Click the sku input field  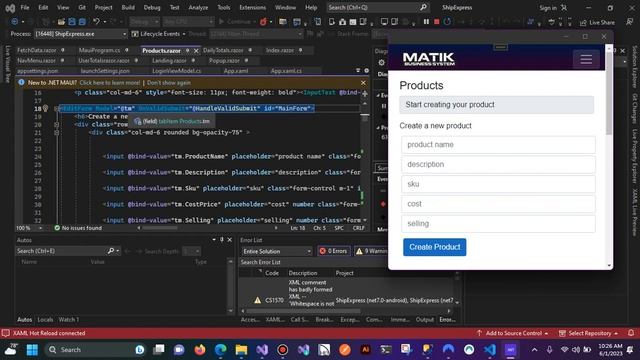(498, 184)
